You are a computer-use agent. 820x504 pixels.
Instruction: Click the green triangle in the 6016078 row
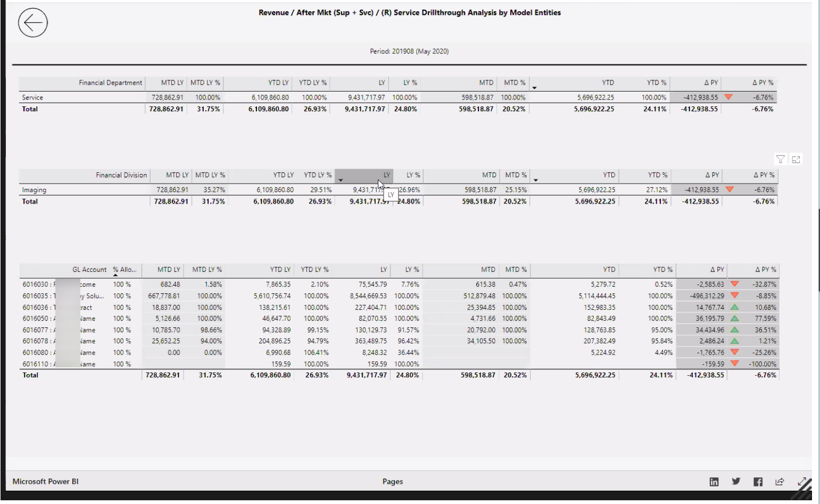tap(734, 341)
